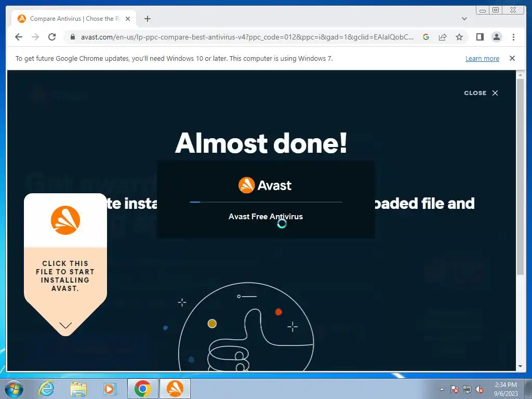Open Action Center flag icon in tray

pyautogui.click(x=455, y=389)
